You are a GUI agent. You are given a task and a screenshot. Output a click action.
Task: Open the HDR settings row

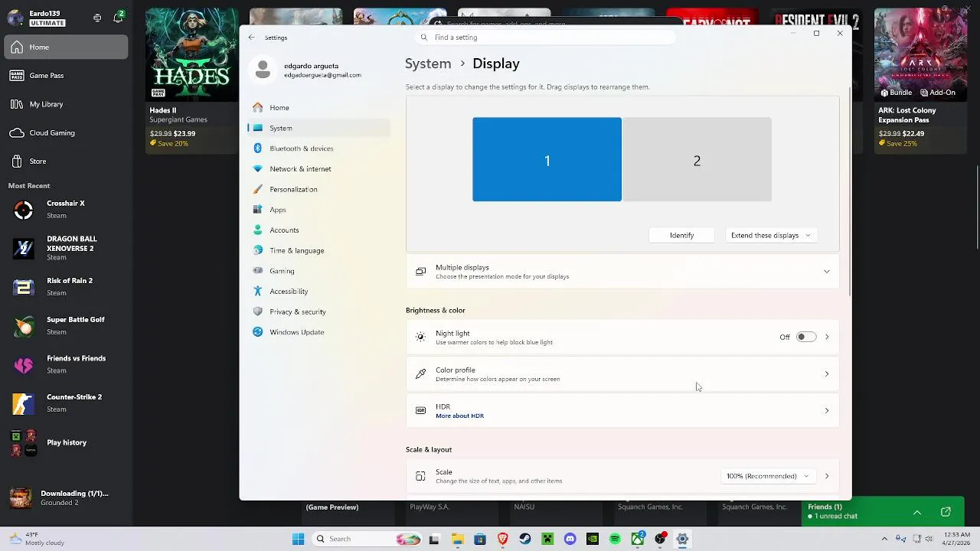pos(622,411)
